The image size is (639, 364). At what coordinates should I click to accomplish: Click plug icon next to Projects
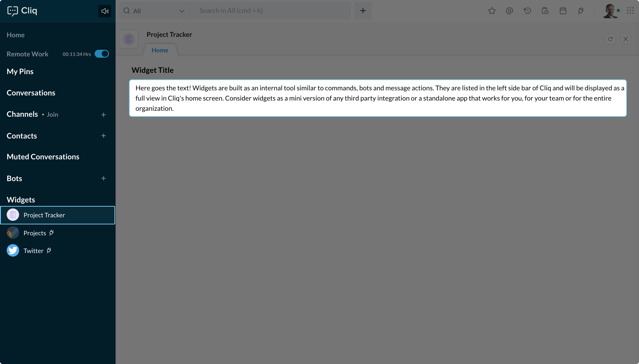coord(52,233)
